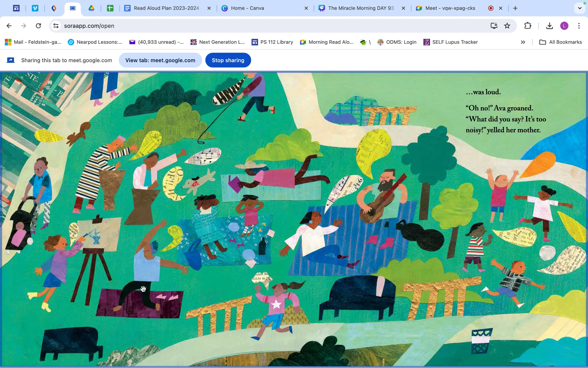The image size is (588, 368).
Task: Install app icon in address bar
Action: pos(494,26)
